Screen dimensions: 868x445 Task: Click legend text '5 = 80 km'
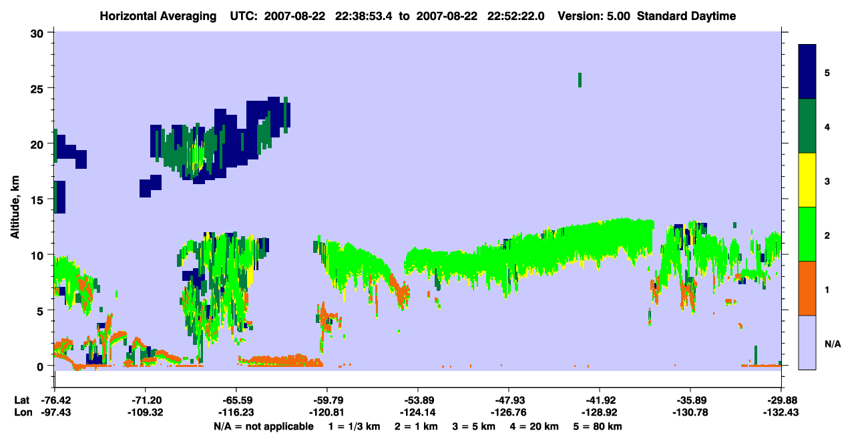click(x=599, y=426)
